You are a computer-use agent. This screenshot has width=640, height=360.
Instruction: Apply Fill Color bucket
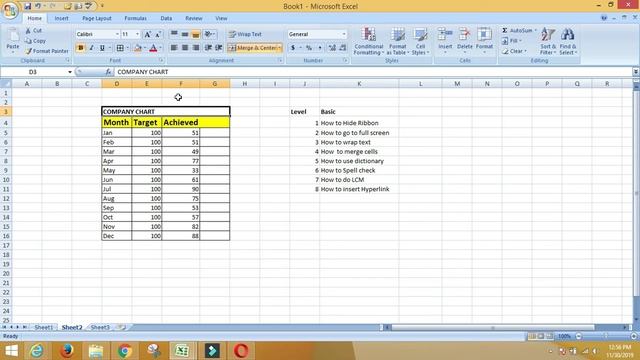tap(138, 48)
